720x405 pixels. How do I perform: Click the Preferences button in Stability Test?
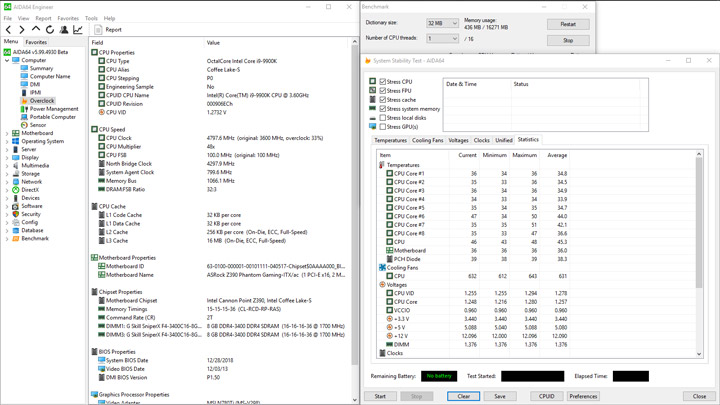click(x=583, y=396)
